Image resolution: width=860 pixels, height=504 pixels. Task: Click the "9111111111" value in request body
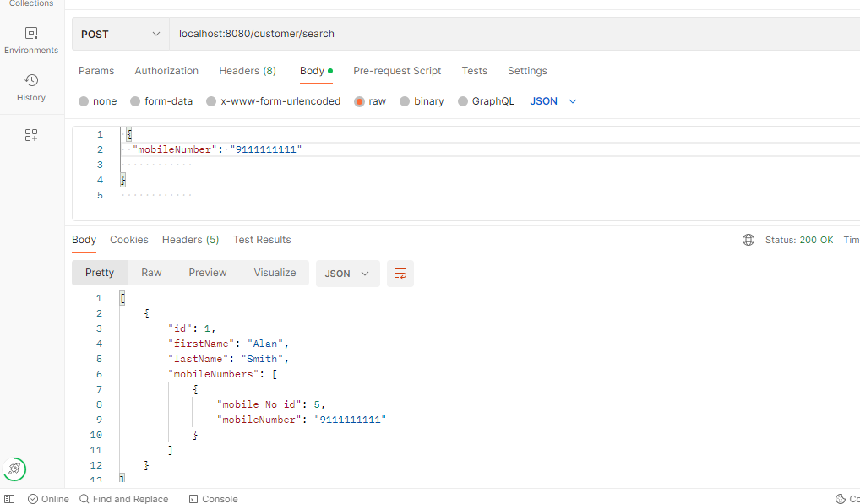pos(267,149)
